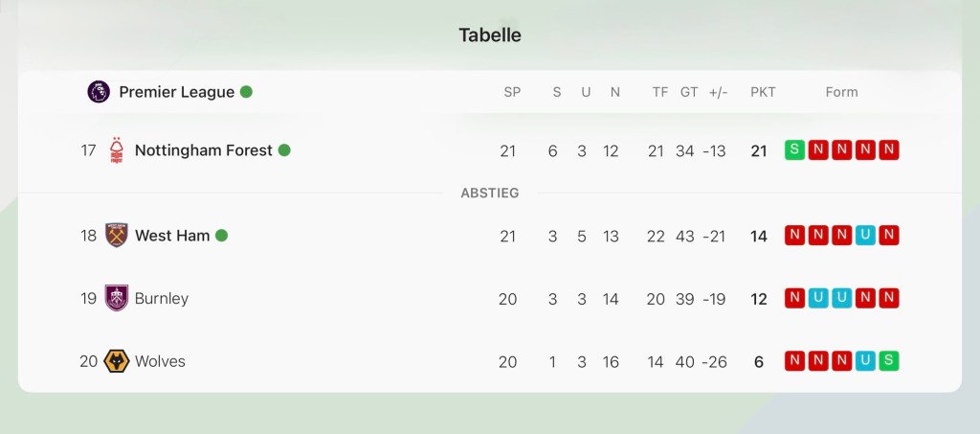980x434 pixels.
Task: Click the West Ham club crest
Action: point(117,236)
